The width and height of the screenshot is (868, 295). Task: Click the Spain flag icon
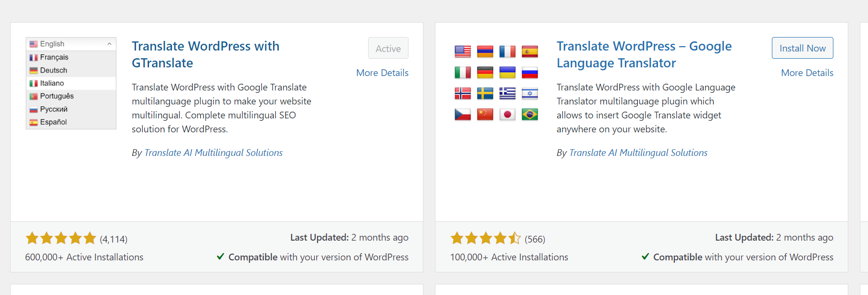click(x=530, y=51)
